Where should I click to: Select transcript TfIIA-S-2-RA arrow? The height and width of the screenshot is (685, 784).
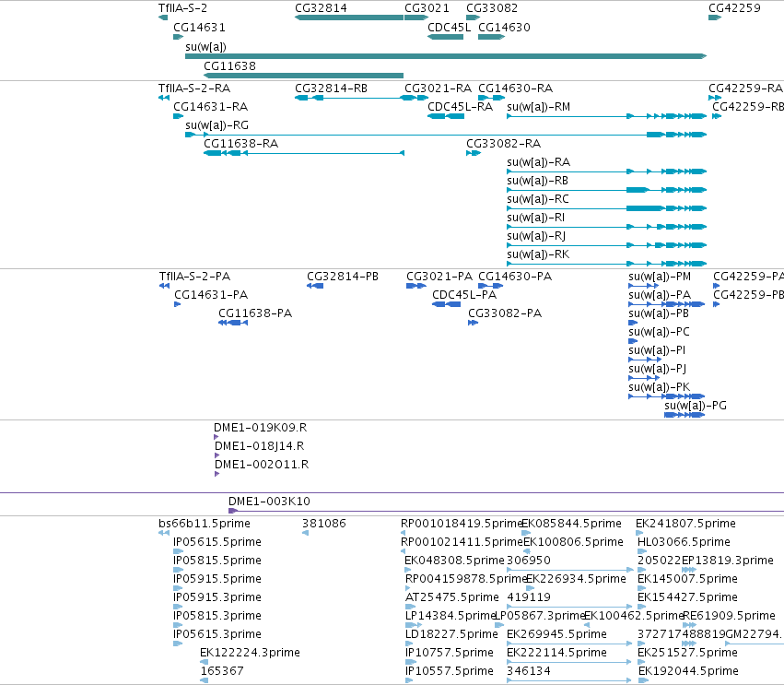pyautogui.click(x=164, y=98)
